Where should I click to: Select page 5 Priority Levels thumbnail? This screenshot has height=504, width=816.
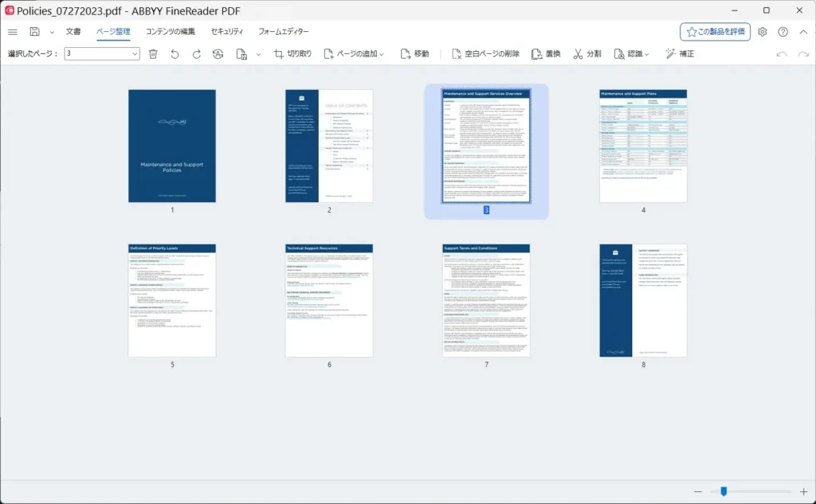[x=172, y=301]
